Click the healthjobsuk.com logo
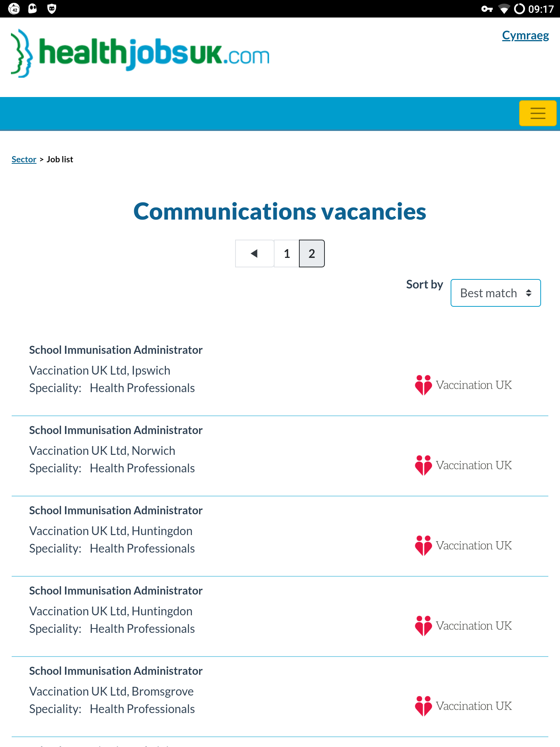The image size is (560, 747). [x=140, y=53]
